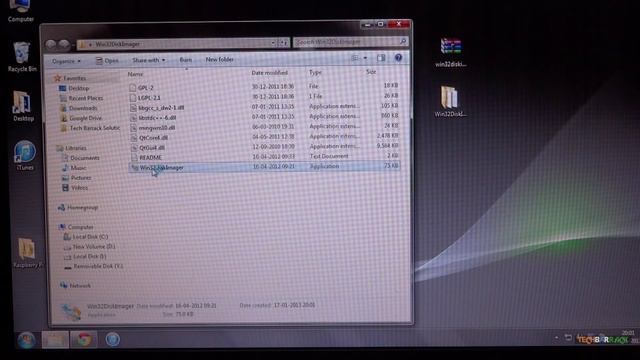Open Recent Places in navigation pane
Viewport: 640px width, 360px height.
[81, 98]
